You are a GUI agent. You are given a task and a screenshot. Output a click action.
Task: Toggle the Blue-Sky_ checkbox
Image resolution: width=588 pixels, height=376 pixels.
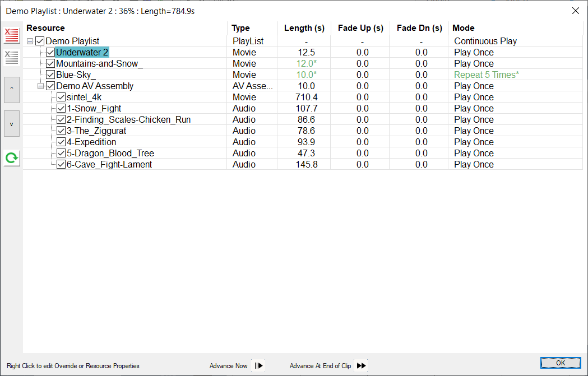[x=50, y=75]
